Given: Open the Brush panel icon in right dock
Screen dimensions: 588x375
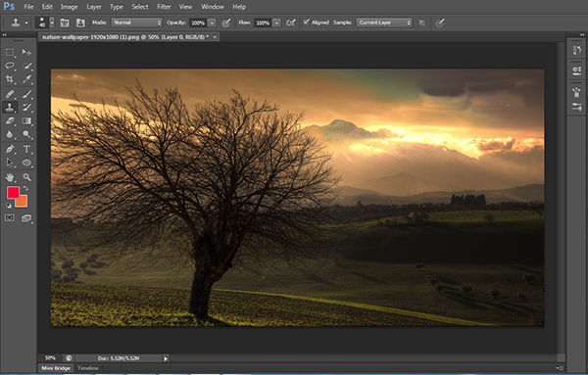Looking at the screenshot, I should pos(577,107).
